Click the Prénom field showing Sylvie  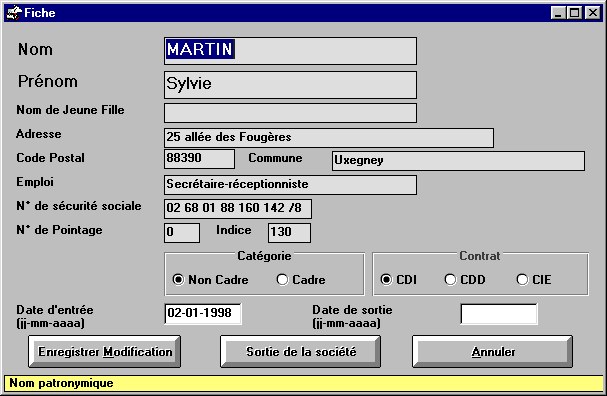[x=290, y=84]
